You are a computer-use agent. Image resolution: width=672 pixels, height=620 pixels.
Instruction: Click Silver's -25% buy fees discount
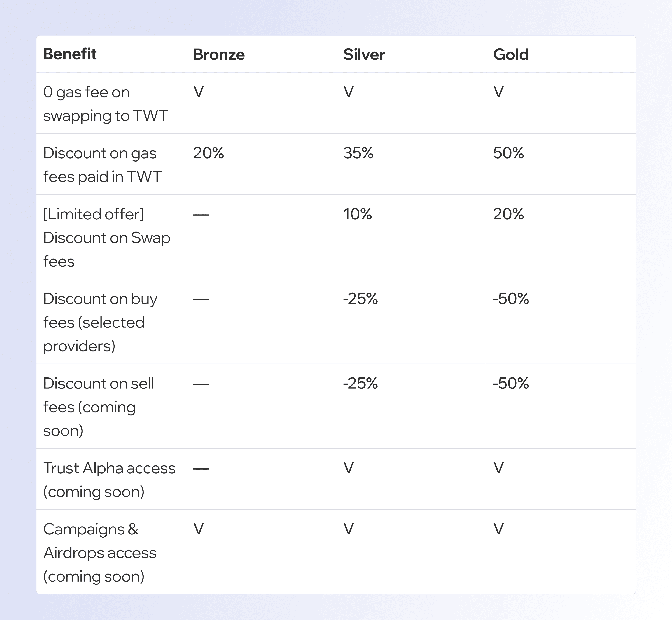coord(360,299)
